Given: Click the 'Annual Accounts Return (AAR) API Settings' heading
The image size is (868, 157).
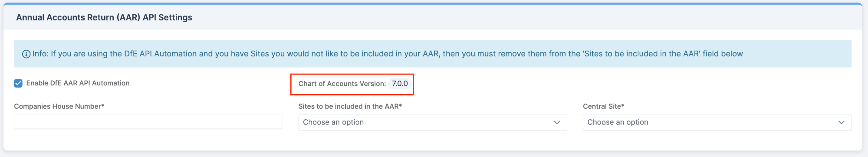Looking at the screenshot, I should [x=104, y=17].
